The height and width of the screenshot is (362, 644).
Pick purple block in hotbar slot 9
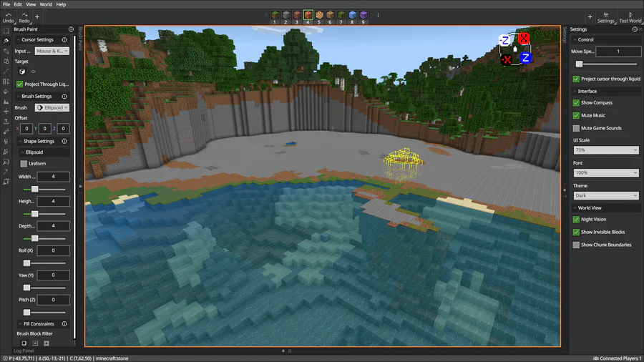[x=364, y=15]
